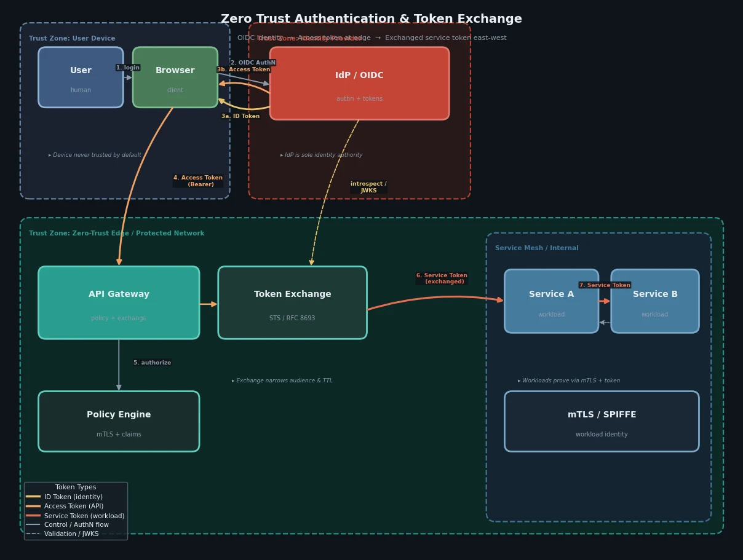Image resolution: width=743 pixels, height=560 pixels.
Task: Click 'workload identity' subtitle
Action: pyautogui.click(x=602, y=435)
